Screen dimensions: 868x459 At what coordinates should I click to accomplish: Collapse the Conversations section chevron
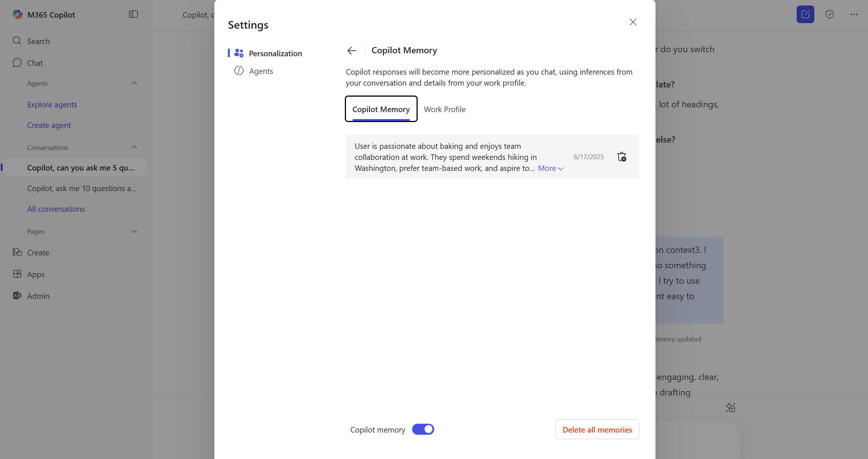(134, 147)
